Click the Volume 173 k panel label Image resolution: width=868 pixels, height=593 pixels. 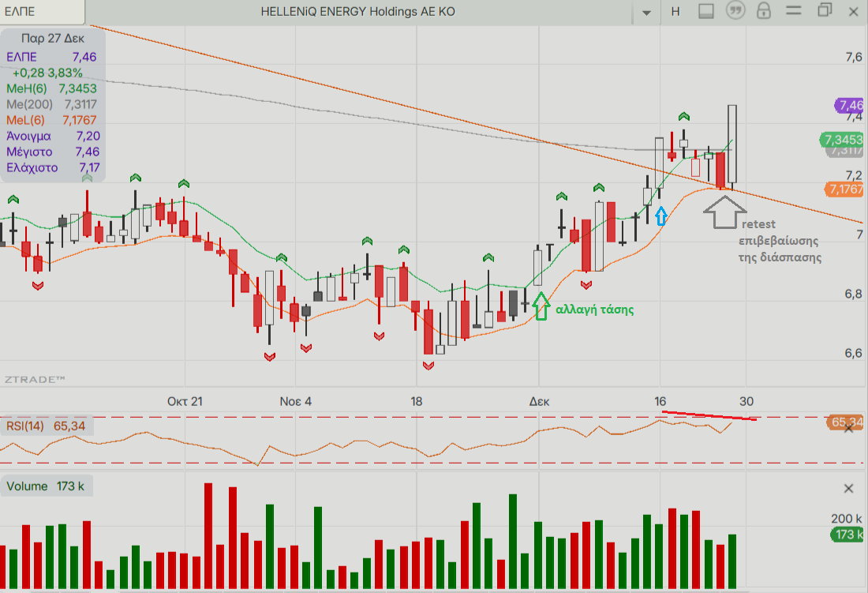(46, 486)
